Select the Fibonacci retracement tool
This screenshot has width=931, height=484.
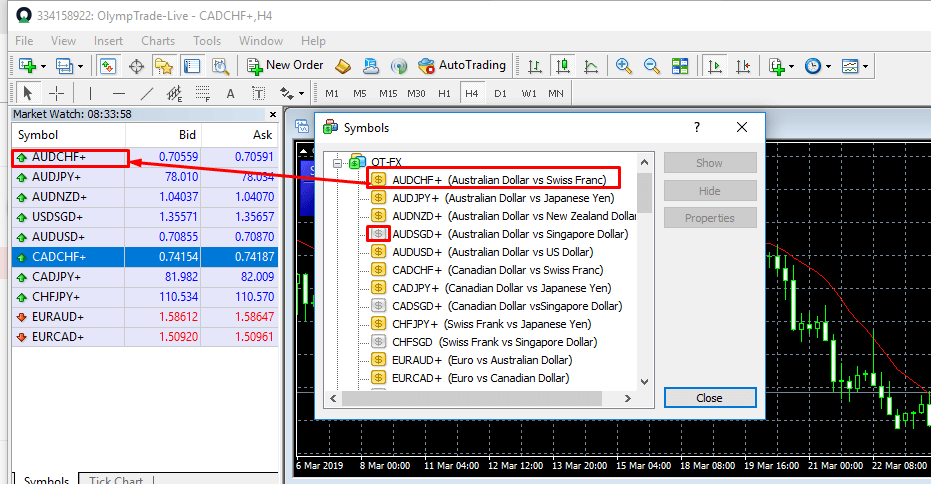tap(202, 93)
